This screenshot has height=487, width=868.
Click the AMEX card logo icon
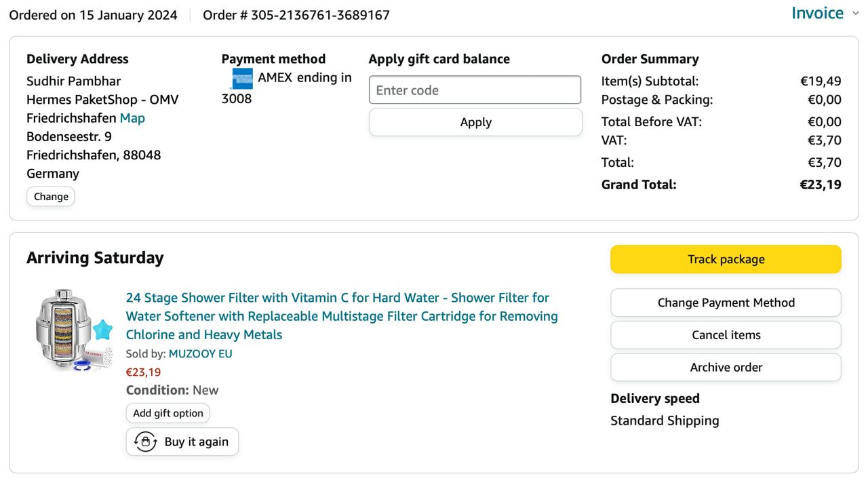[241, 79]
